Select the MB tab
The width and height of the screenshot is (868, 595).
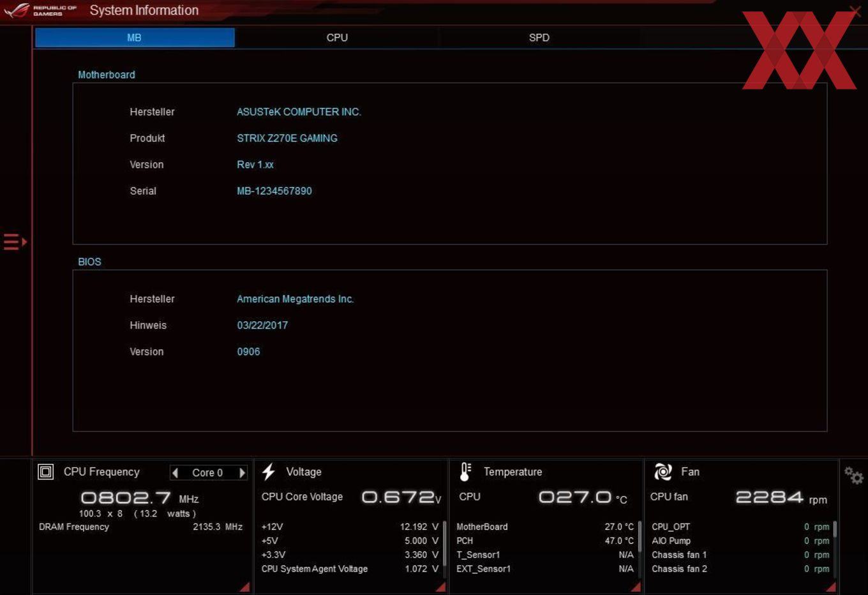135,38
